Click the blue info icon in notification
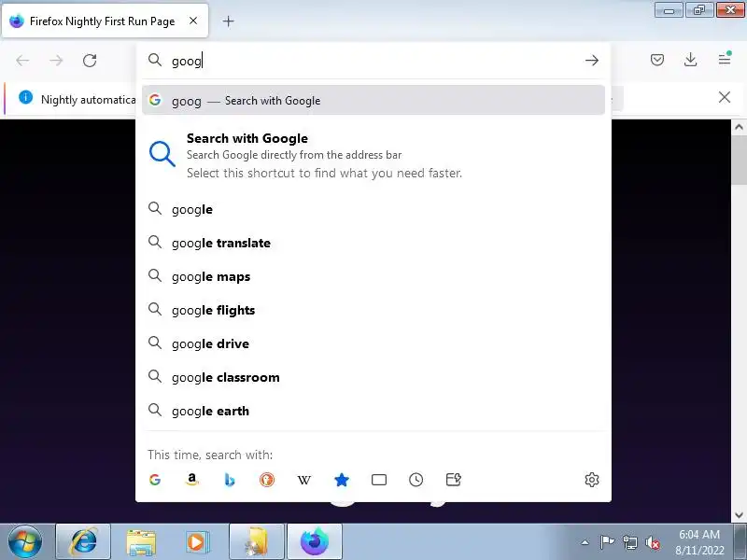The image size is (747, 560). (26, 98)
